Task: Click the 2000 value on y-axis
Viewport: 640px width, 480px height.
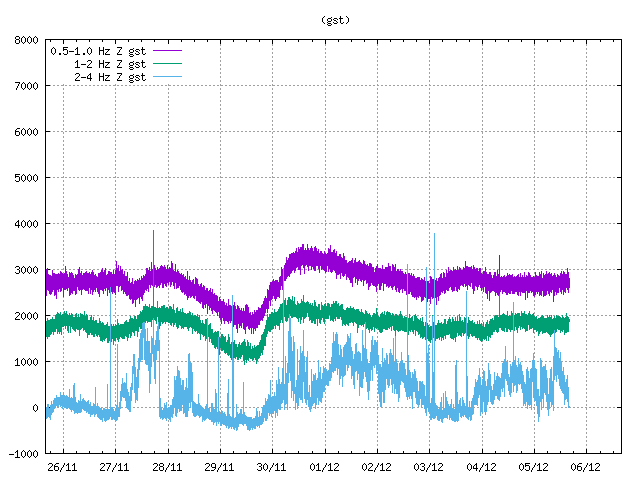Action: 27,316
